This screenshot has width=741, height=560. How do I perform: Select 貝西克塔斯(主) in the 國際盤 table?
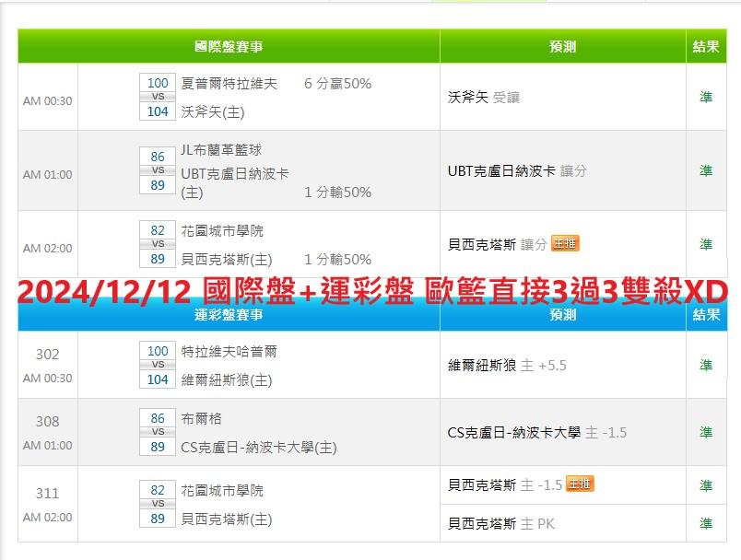coord(227,259)
